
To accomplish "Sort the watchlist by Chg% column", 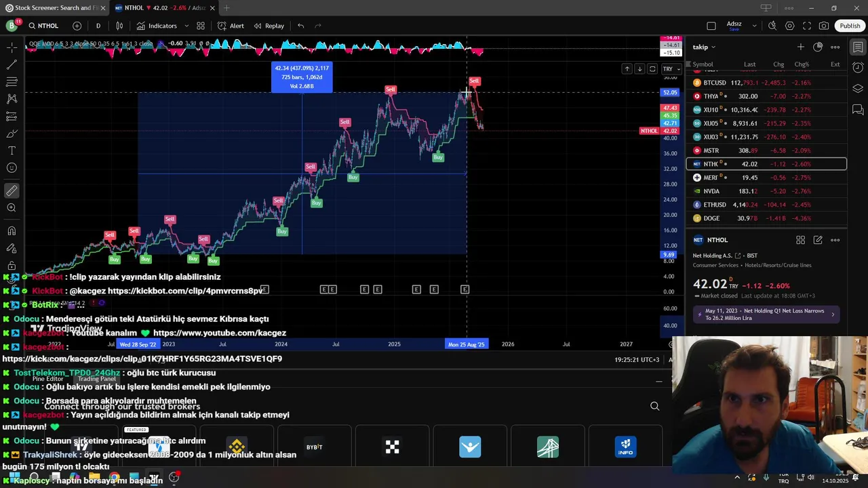I will tap(802, 64).
